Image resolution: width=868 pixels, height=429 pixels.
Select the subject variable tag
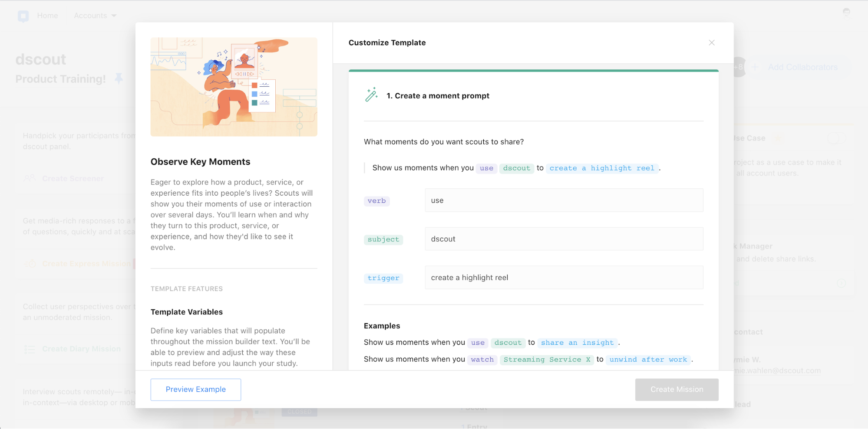(x=383, y=239)
